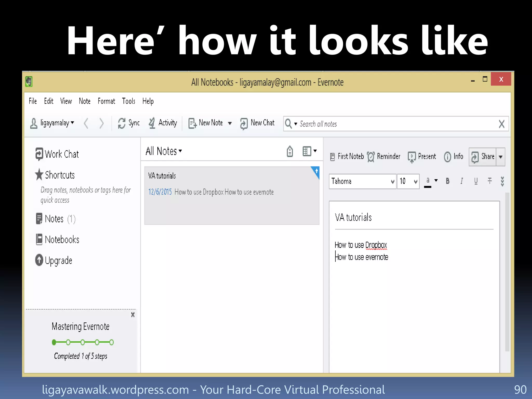
Task: Click the Share button
Action: click(x=483, y=157)
